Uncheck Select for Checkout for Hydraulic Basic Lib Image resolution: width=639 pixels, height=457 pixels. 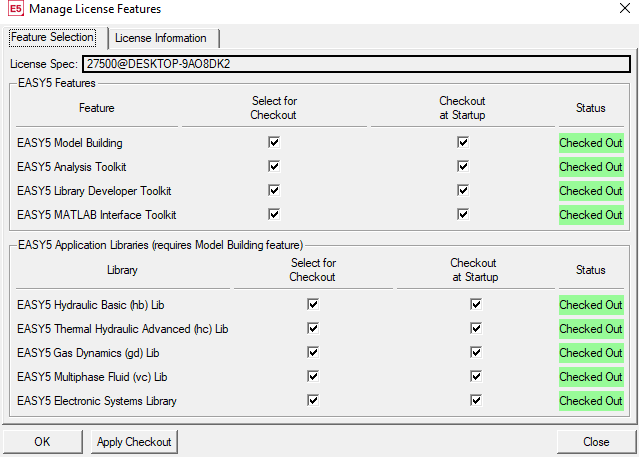point(313,304)
